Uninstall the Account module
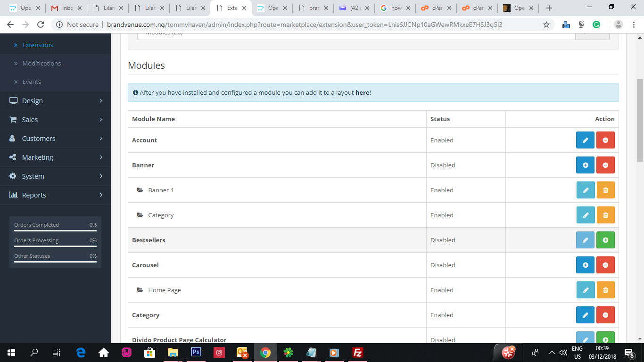Viewport: 644px width, 362px height. click(605, 140)
